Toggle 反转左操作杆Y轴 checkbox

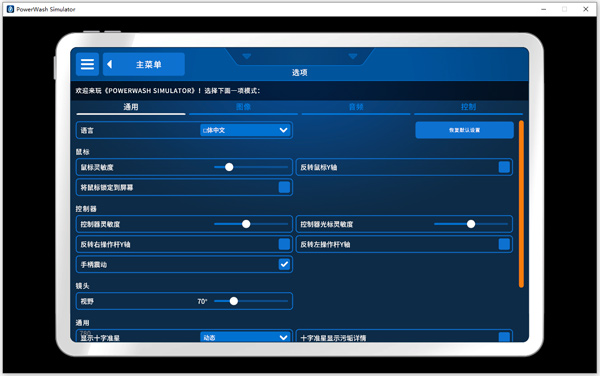(x=504, y=244)
